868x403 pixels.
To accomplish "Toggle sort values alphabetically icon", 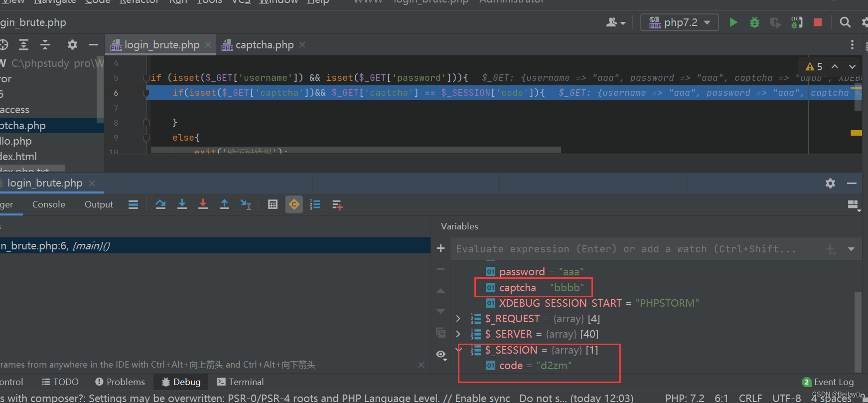I will tap(315, 204).
